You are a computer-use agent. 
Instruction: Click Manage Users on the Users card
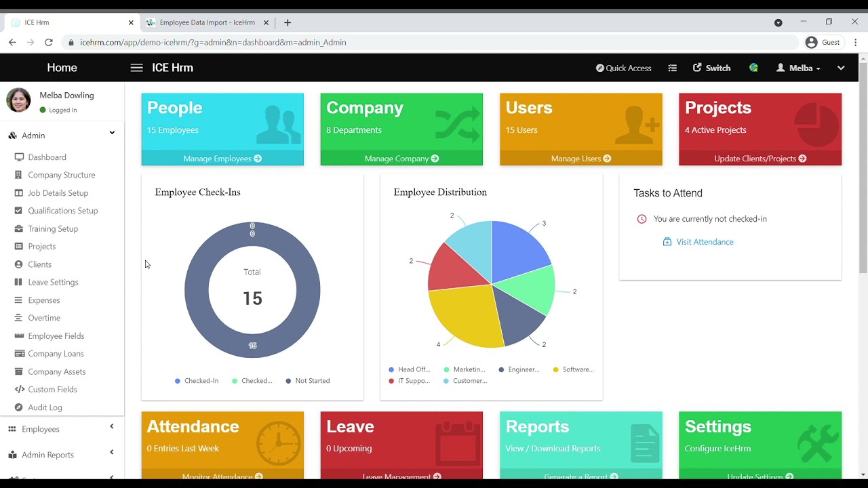[x=581, y=159]
